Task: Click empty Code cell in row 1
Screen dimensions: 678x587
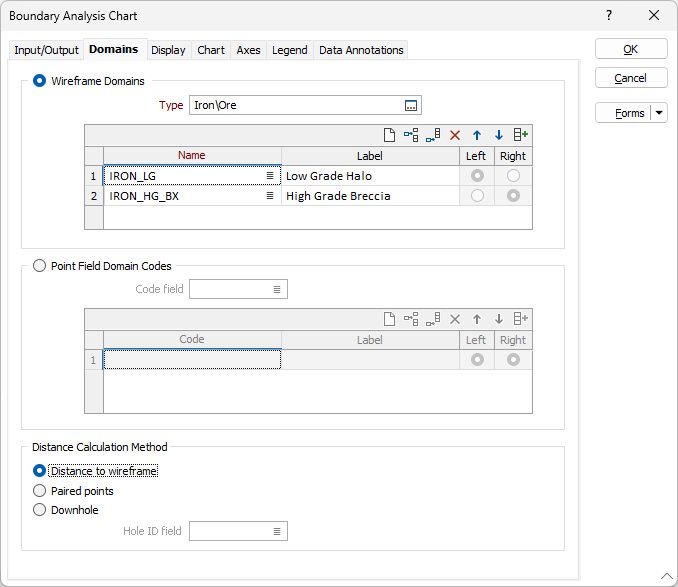Action: coord(192,360)
